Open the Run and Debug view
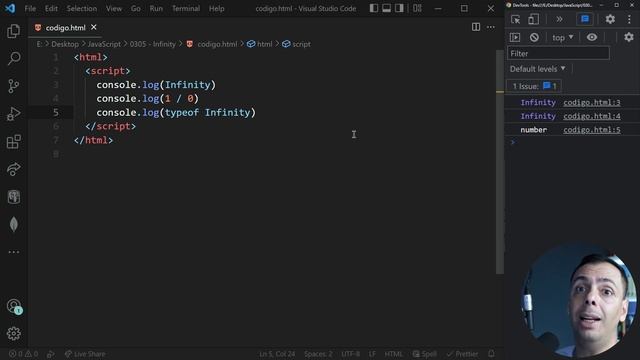Image resolution: width=640 pixels, height=360 pixels. pyautogui.click(x=13, y=113)
